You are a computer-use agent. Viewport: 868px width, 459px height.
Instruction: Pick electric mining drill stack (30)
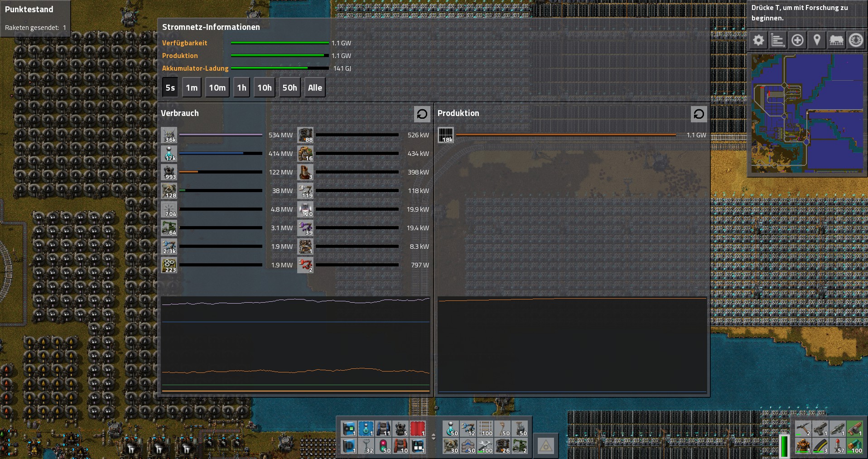[451, 446]
